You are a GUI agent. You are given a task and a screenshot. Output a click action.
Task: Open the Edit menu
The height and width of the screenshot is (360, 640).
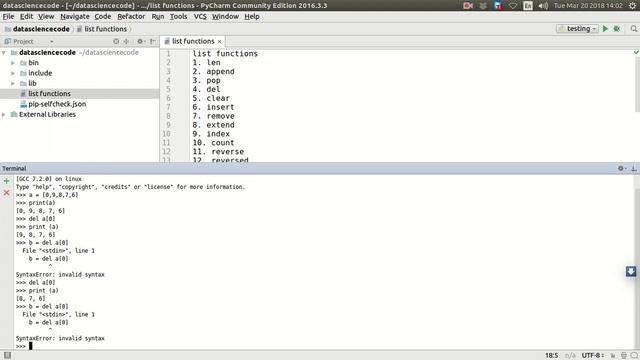click(x=26, y=16)
